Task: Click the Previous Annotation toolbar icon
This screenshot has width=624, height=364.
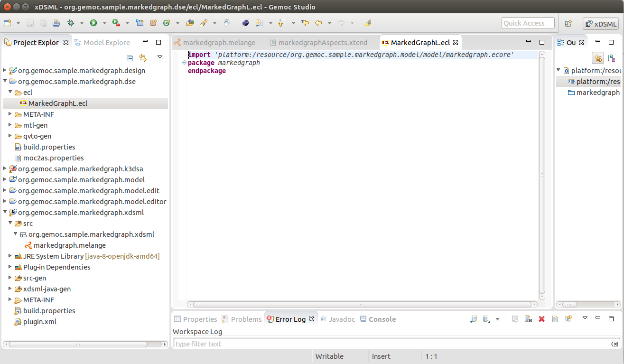Action: coord(281,23)
